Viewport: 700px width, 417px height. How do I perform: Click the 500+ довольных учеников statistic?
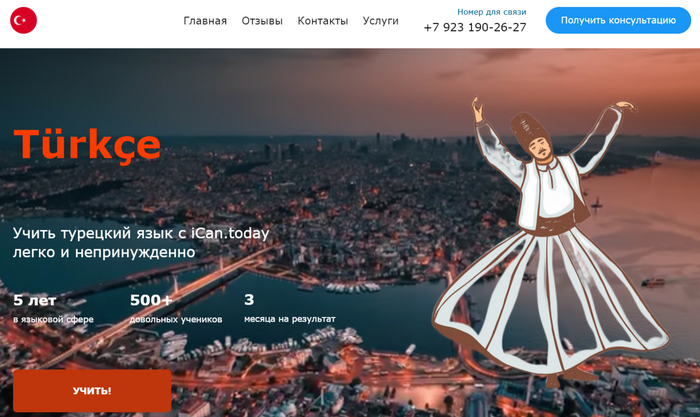[x=175, y=308]
